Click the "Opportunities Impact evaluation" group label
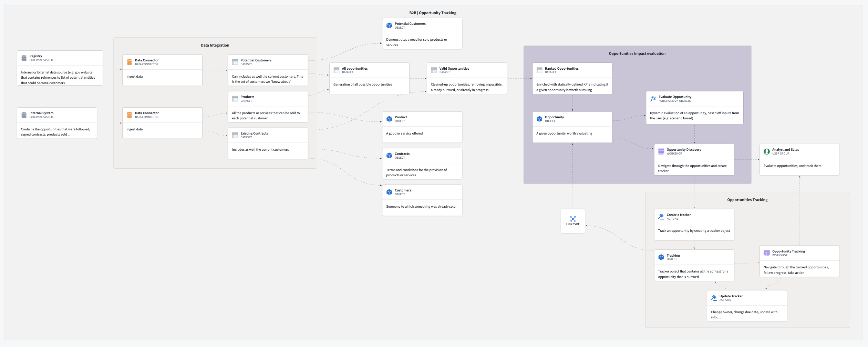Viewport: 868px width, 347px height. pos(637,54)
